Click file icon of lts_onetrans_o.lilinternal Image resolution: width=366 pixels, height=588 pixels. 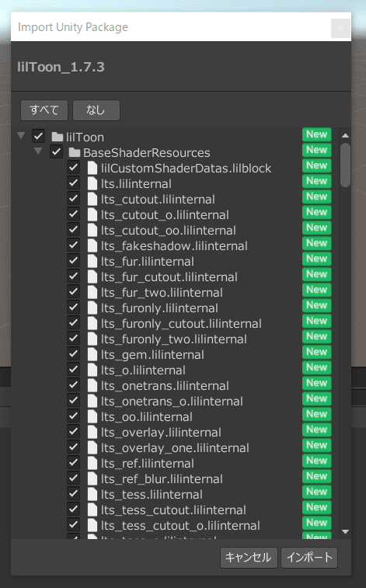(92, 402)
